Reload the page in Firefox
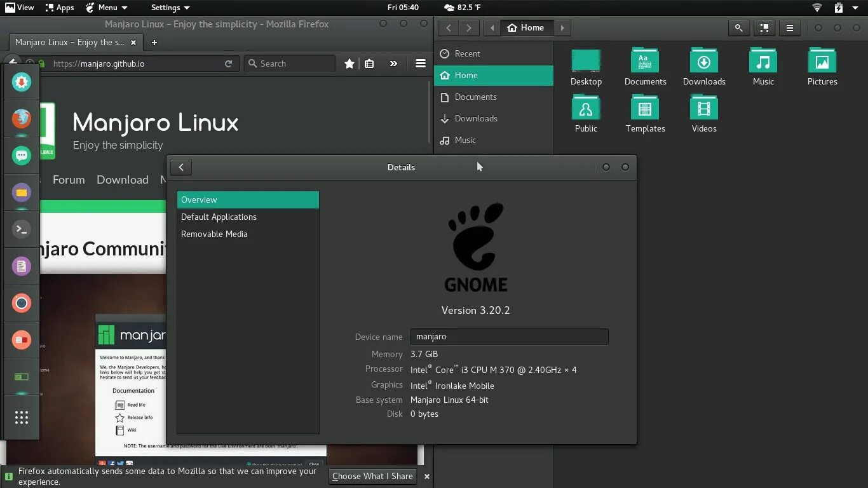868x488 pixels. [229, 64]
